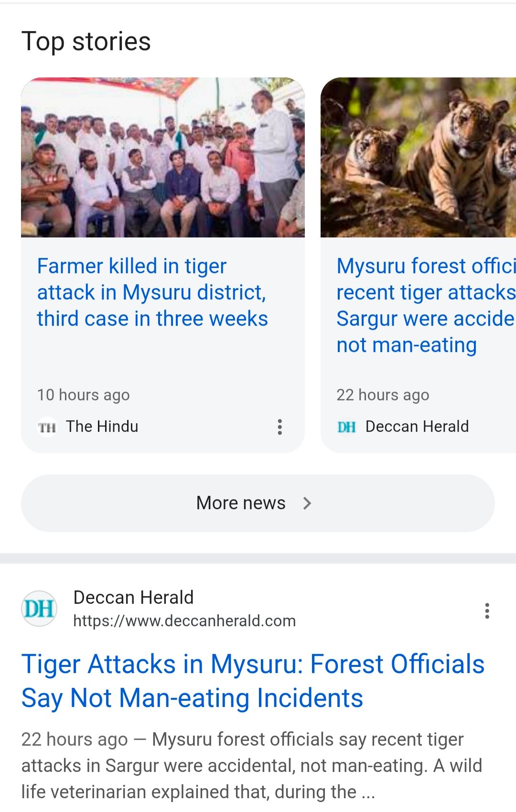The image size is (516, 812).
Task: Click the farmers gathering news photo
Action: click(x=163, y=158)
